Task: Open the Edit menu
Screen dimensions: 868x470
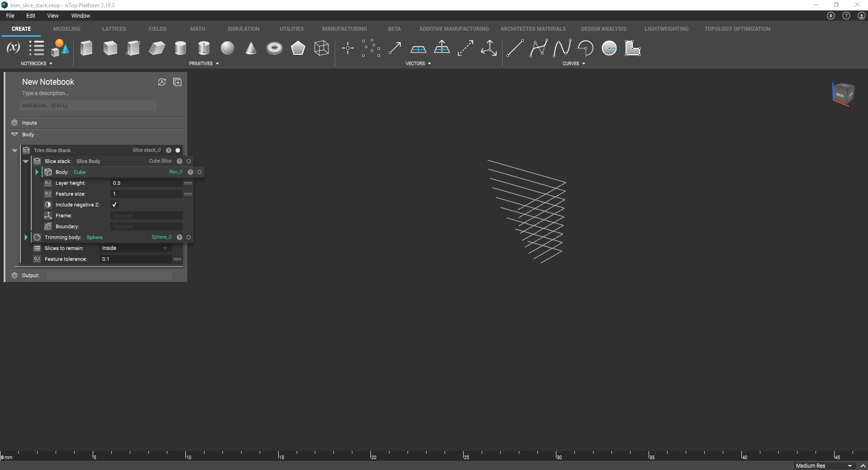Action: 31,16
